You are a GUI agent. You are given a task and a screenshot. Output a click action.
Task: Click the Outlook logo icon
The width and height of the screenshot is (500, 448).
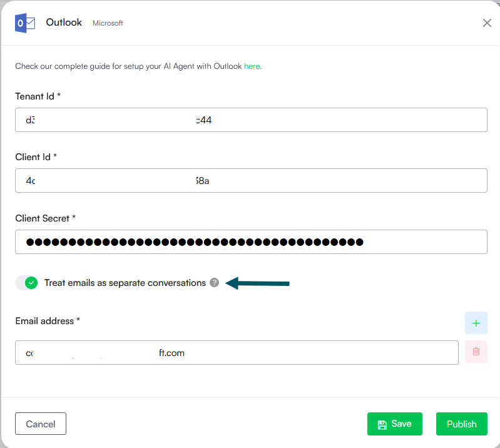pyautogui.click(x=25, y=23)
